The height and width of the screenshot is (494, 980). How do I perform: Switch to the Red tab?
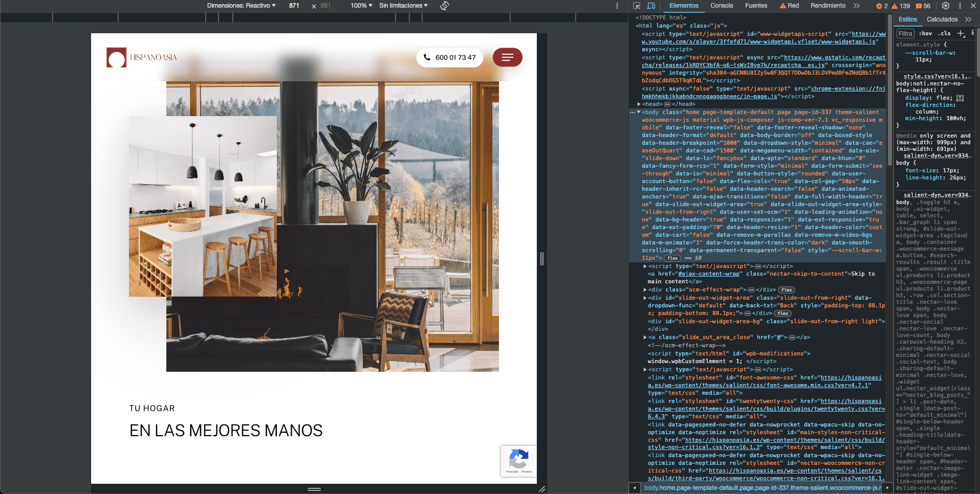[x=790, y=6]
